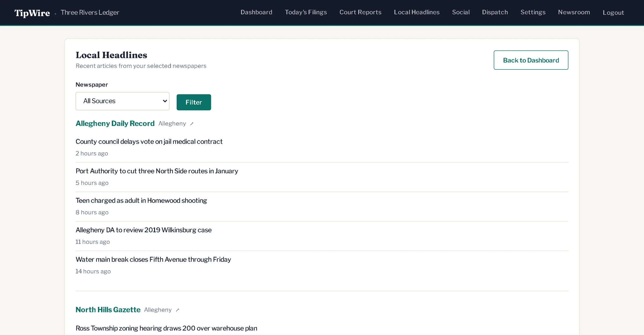This screenshot has width=644, height=335.
Task: Open 'Teen charged as adult in Homewood shooting'
Action: click(x=141, y=200)
